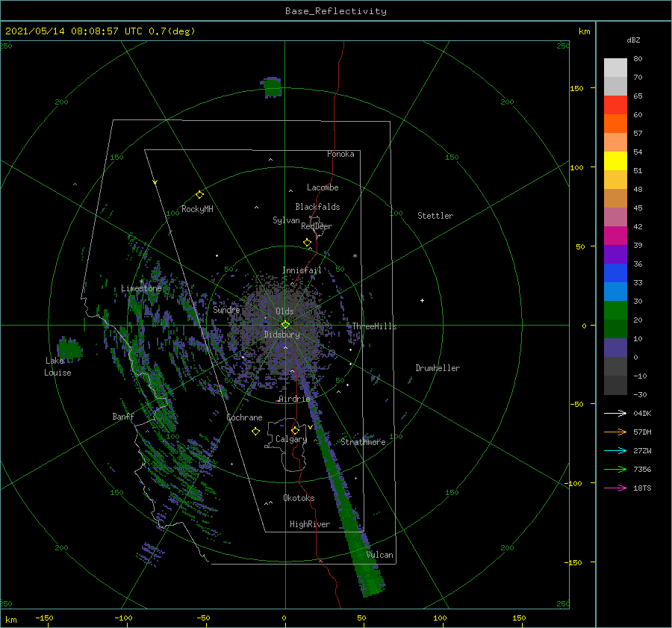Click the Airdrie label

pyautogui.click(x=294, y=399)
